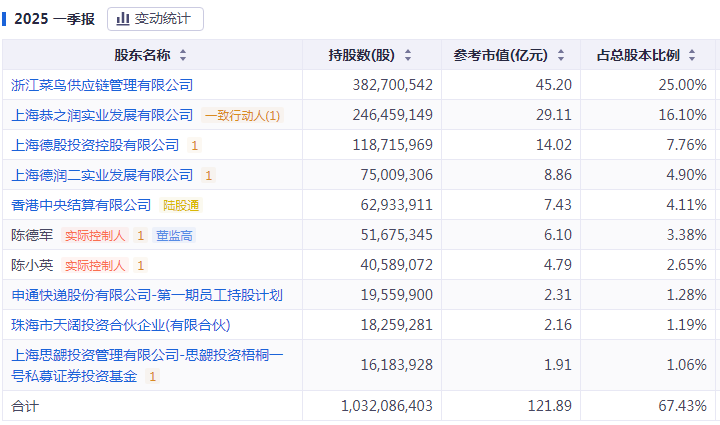
Task: Select shareholder name 陈小英
Action: pos(32,265)
